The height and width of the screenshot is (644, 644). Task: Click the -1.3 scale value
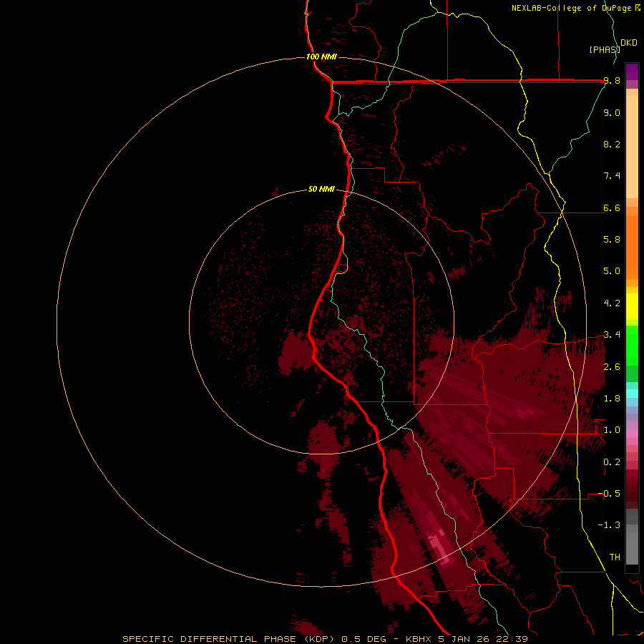click(609, 525)
